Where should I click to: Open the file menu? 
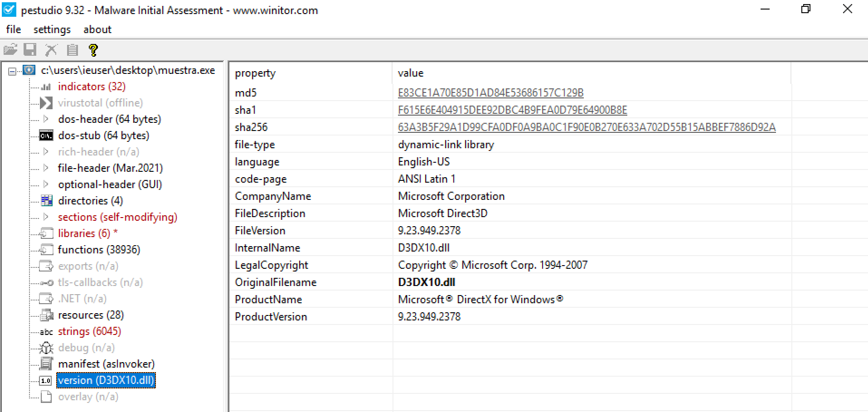coord(14,29)
